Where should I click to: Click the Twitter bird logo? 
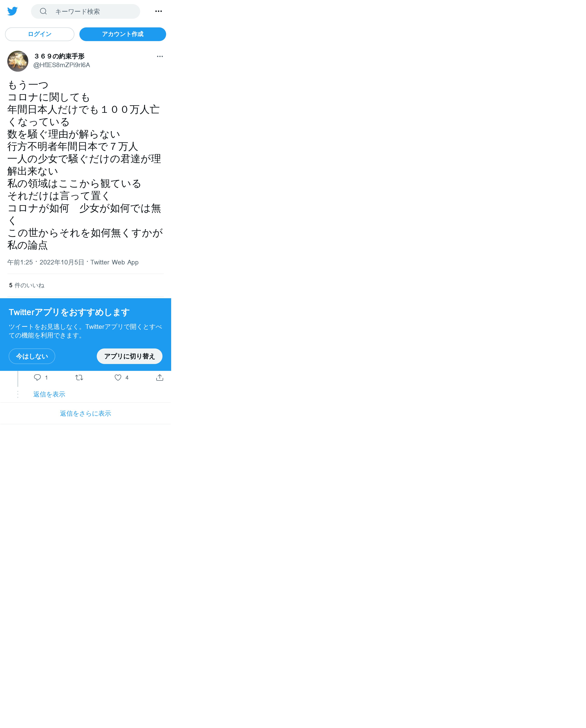pyautogui.click(x=12, y=11)
